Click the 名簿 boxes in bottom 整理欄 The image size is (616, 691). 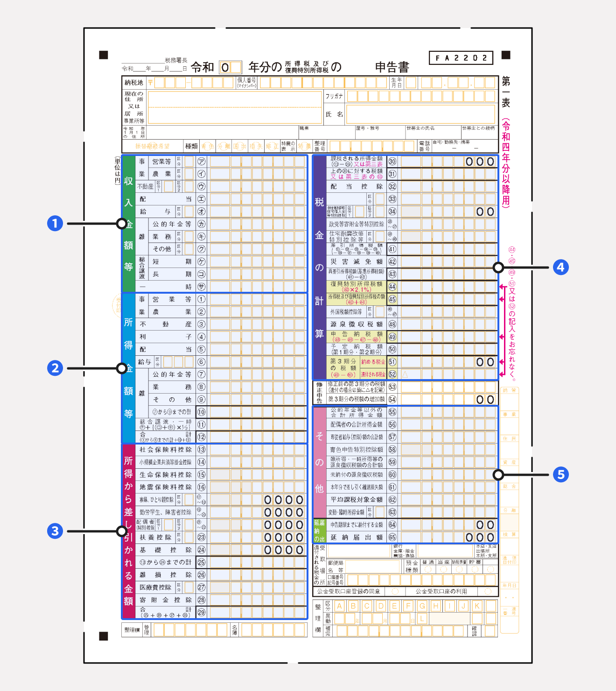pyautogui.click(x=274, y=630)
